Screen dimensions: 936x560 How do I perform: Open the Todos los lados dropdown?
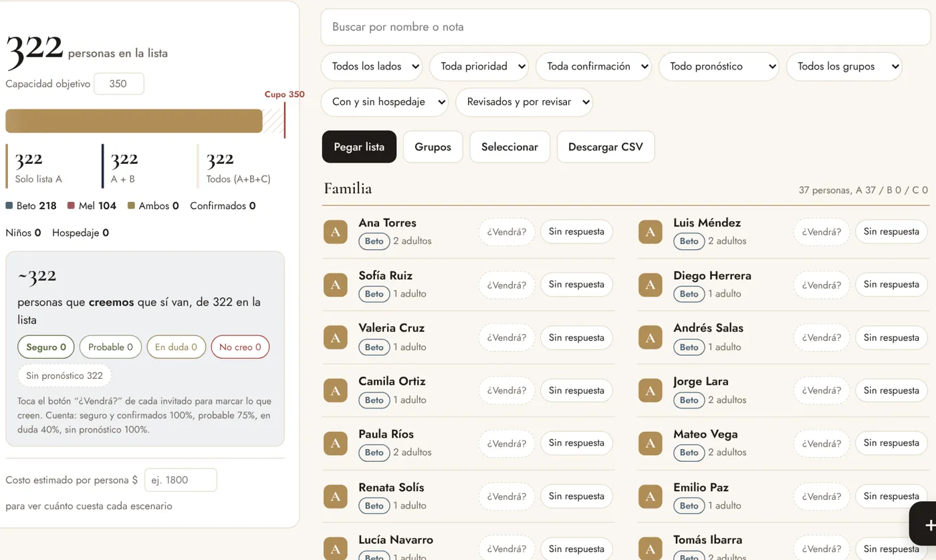[x=372, y=66]
